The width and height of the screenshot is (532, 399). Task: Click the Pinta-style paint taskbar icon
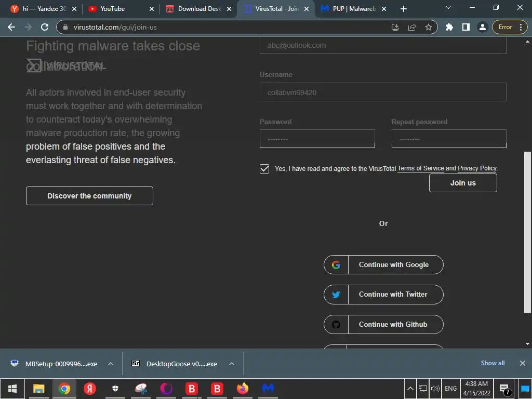pyautogui.click(x=141, y=389)
